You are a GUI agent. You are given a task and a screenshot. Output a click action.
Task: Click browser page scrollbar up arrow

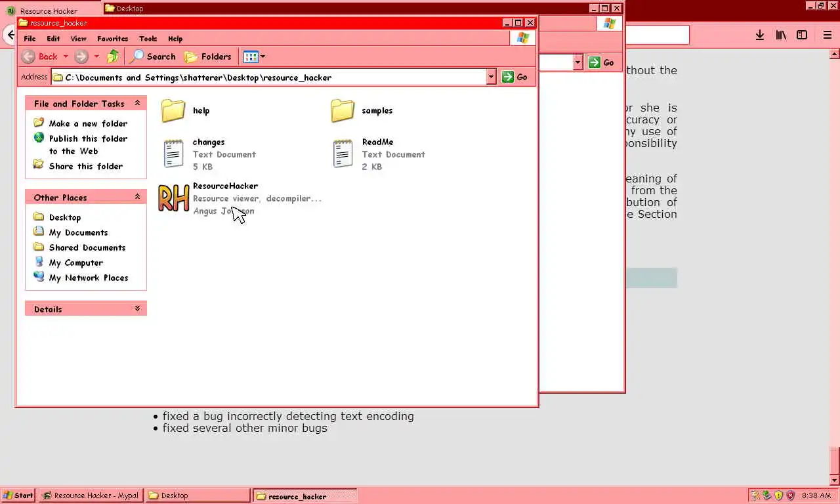[x=835, y=54]
